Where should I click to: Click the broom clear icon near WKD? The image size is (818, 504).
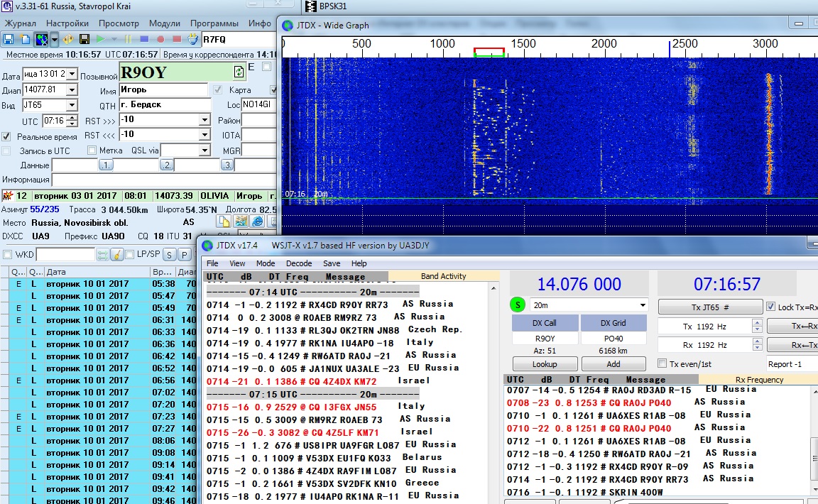point(117,254)
